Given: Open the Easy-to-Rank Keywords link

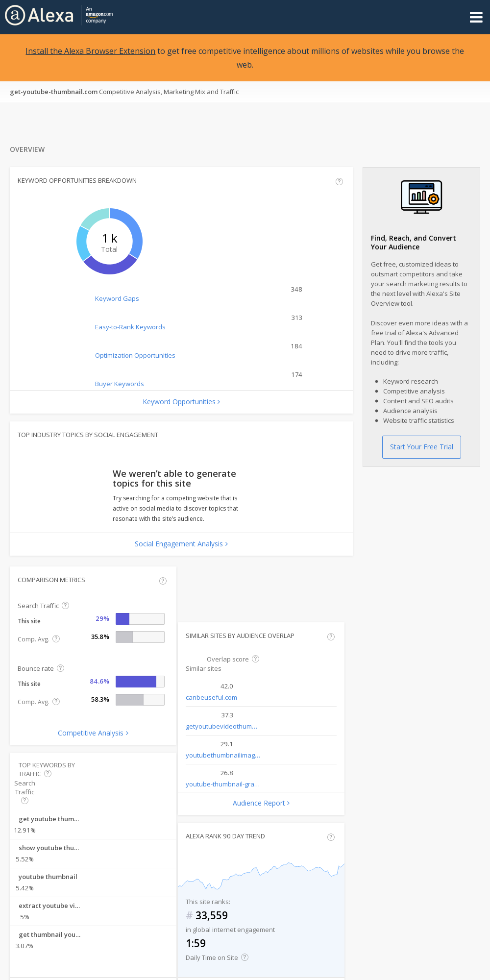Looking at the screenshot, I should tap(130, 327).
